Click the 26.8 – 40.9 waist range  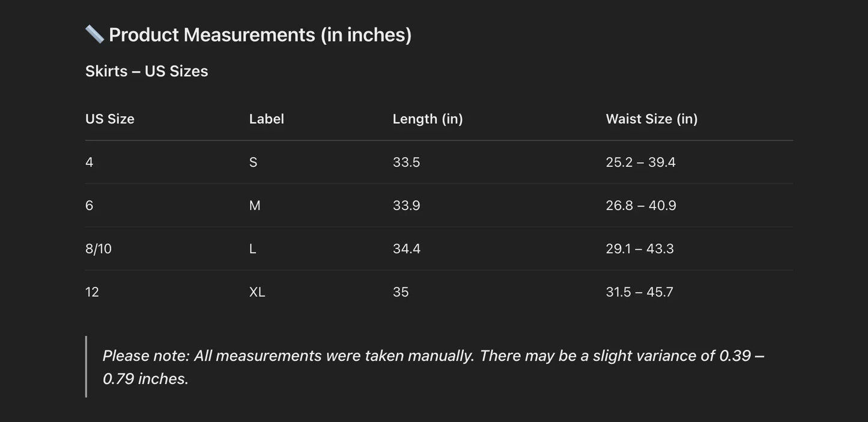click(641, 205)
